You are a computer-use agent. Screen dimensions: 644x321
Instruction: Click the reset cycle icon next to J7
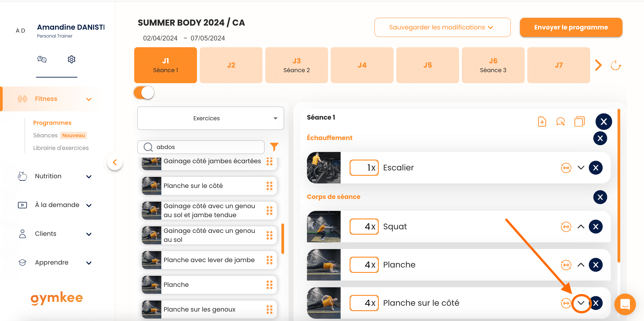(615, 65)
